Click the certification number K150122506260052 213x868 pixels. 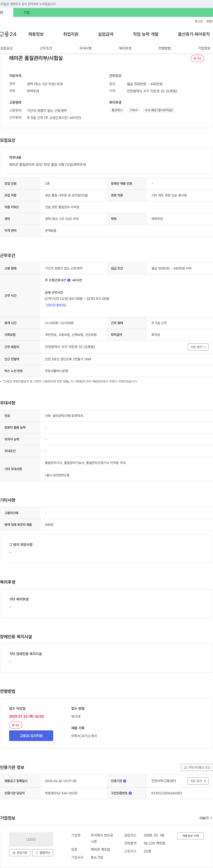click(166, 793)
